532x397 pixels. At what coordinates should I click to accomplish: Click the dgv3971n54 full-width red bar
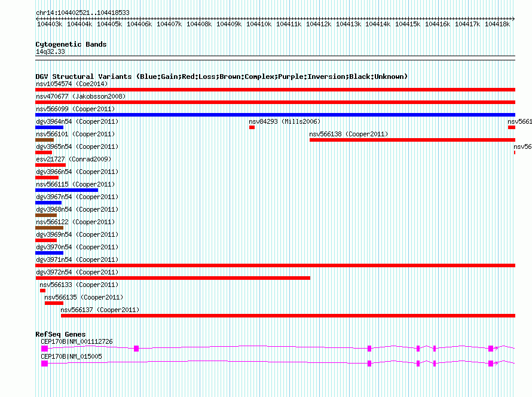click(275, 265)
